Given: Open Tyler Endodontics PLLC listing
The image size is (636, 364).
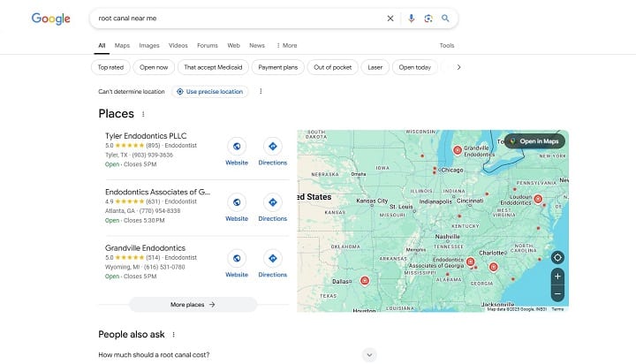Looking at the screenshot, I should tap(146, 136).
